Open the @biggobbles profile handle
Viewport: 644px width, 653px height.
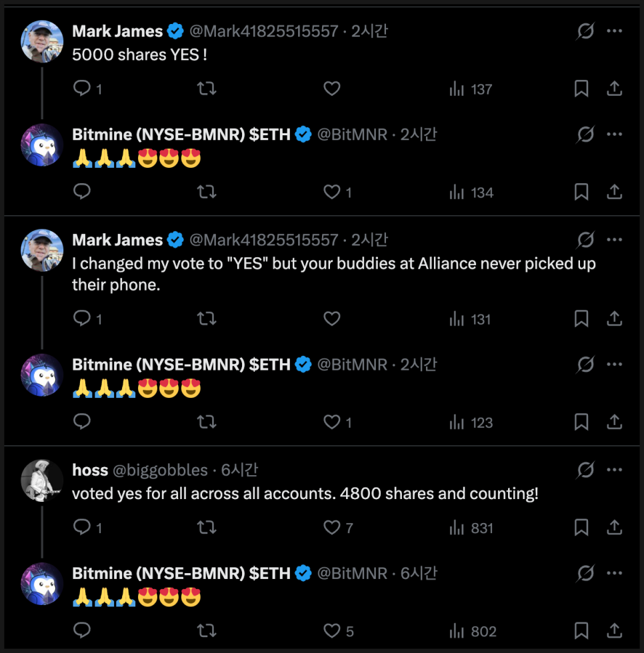160,470
